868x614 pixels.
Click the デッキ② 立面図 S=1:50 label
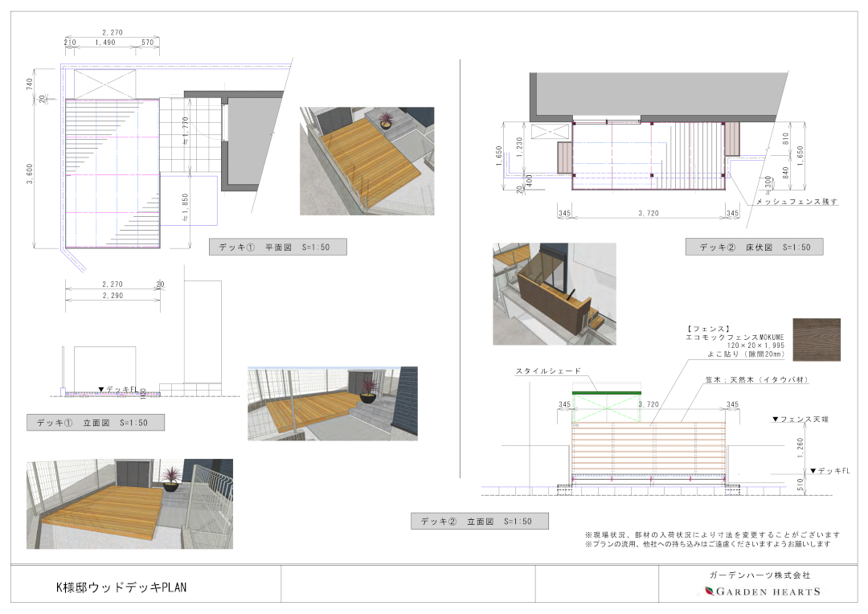tap(479, 521)
